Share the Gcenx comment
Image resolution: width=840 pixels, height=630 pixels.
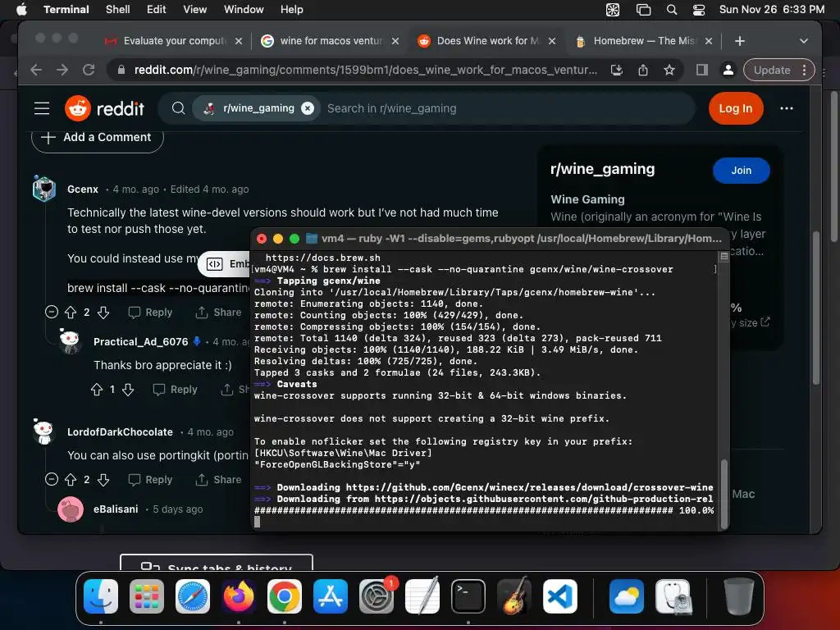(x=218, y=312)
